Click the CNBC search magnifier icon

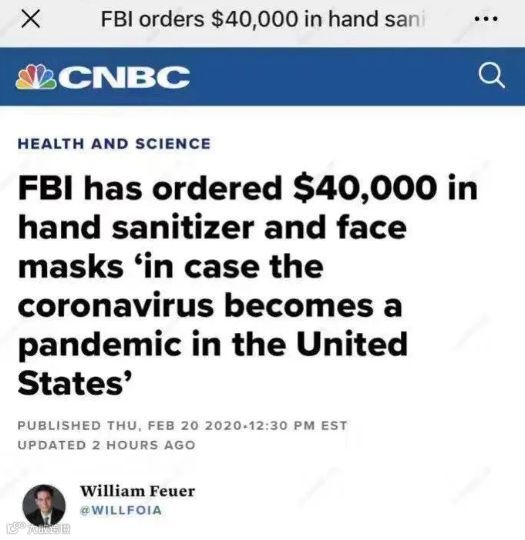click(492, 76)
